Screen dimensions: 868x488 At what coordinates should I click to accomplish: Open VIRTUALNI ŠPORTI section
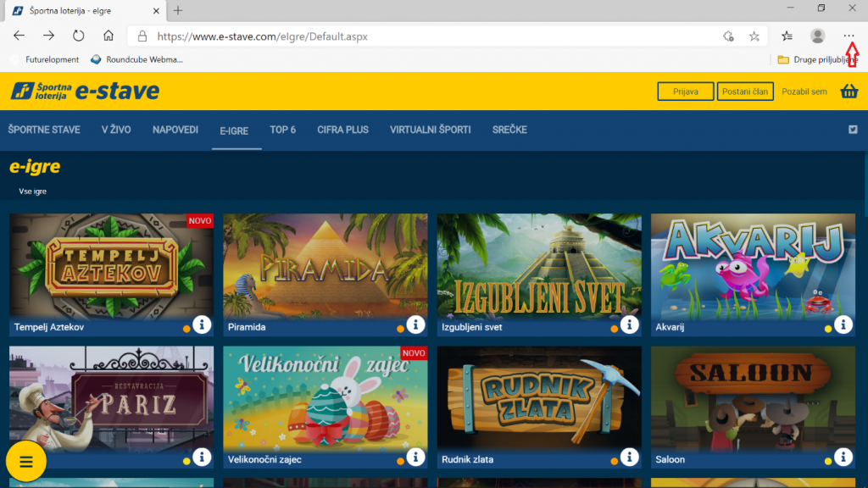tap(430, 130)
